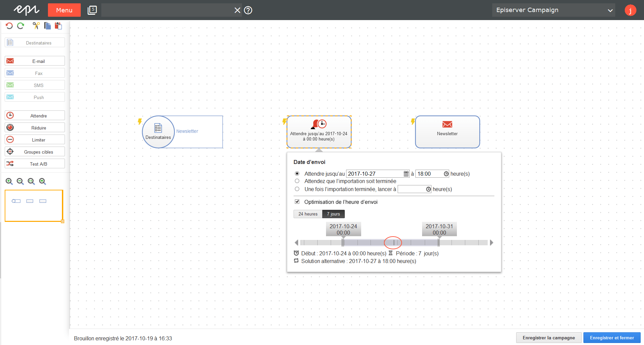Open the Menu button
644x345 pixels.
(64, 10)
